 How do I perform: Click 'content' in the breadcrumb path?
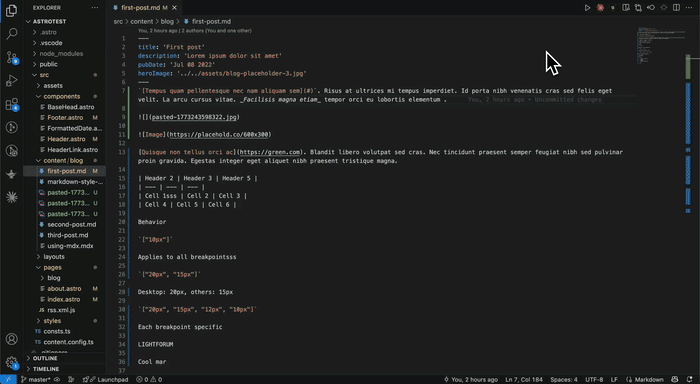point(142,21)
